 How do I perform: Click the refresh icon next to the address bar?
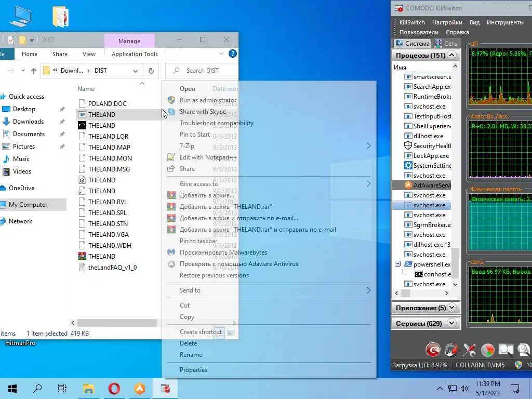pos(151,71)
